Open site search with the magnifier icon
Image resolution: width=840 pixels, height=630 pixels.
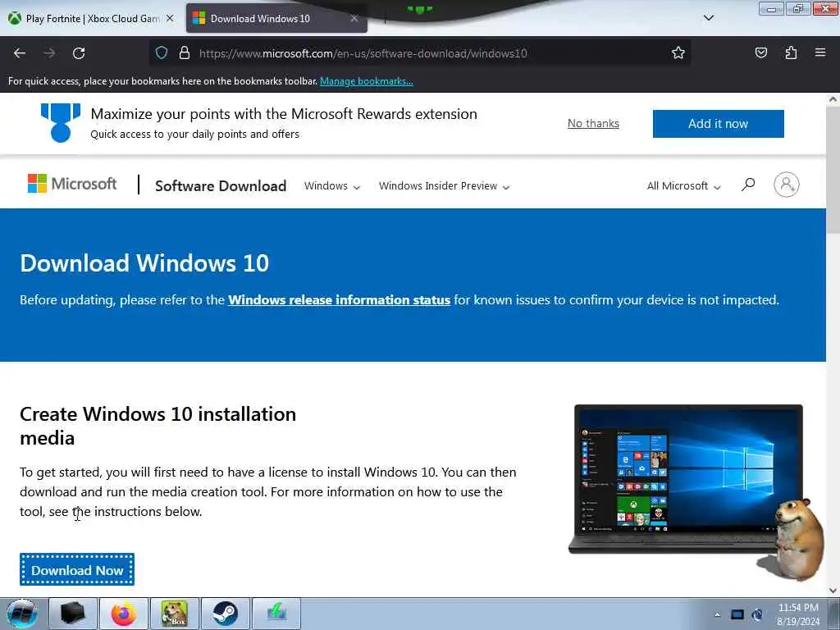click(748, 185)
